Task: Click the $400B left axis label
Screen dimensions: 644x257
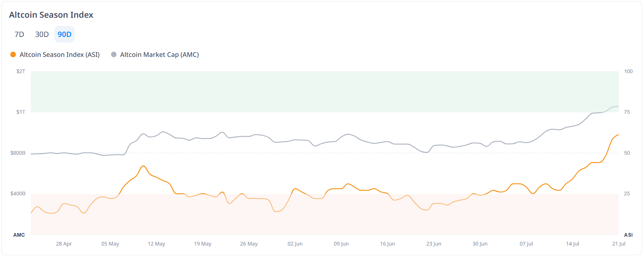Action: pyautogui.click(x=18, y=193)
